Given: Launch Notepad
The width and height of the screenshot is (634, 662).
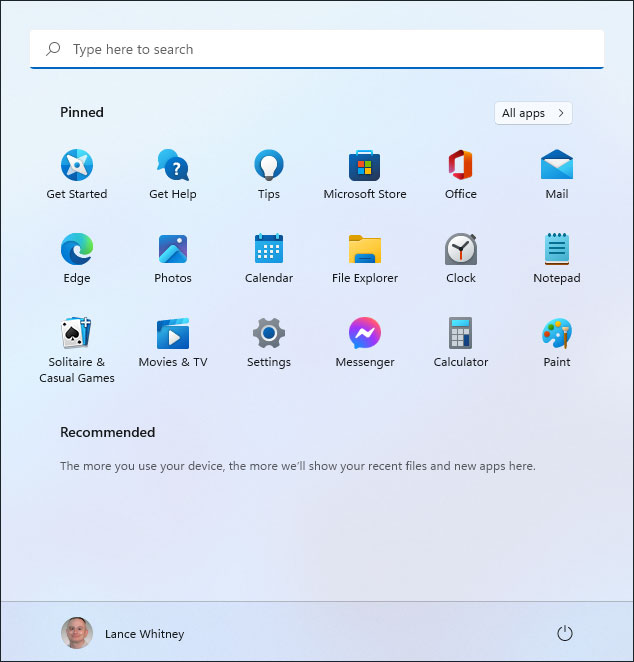Looking at the screenshot, I should tap(557, 250).
